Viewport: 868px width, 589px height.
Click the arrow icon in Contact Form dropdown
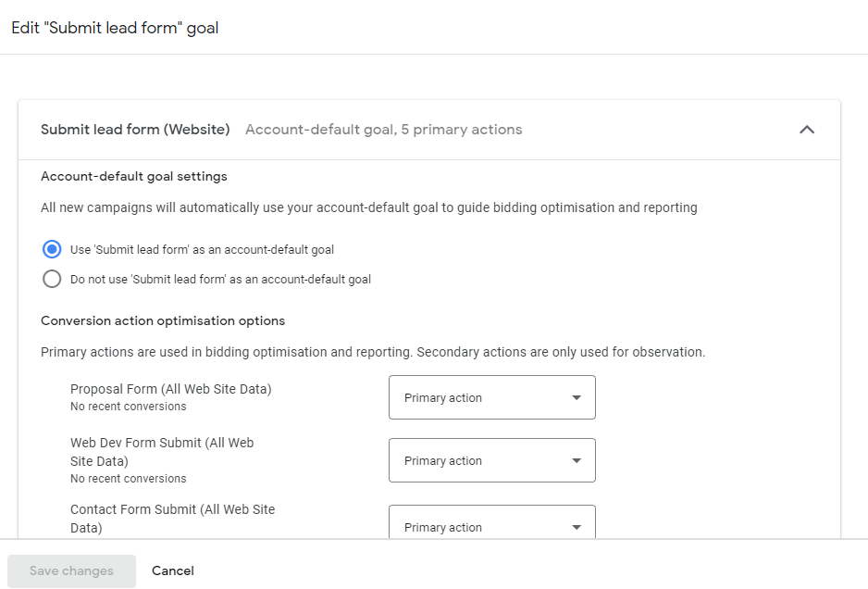click(577, 527)
